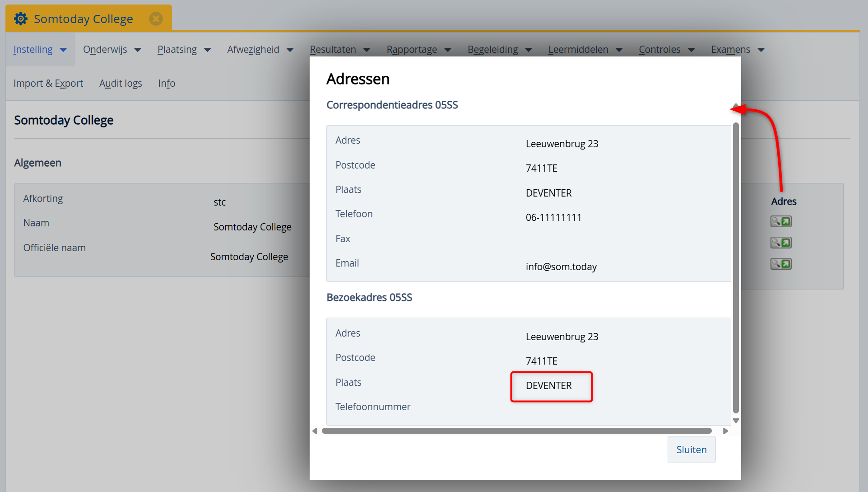The height and width of the screenshot is (492, 868).
Task: Click the Sluiten button
Action: point(691,450)
